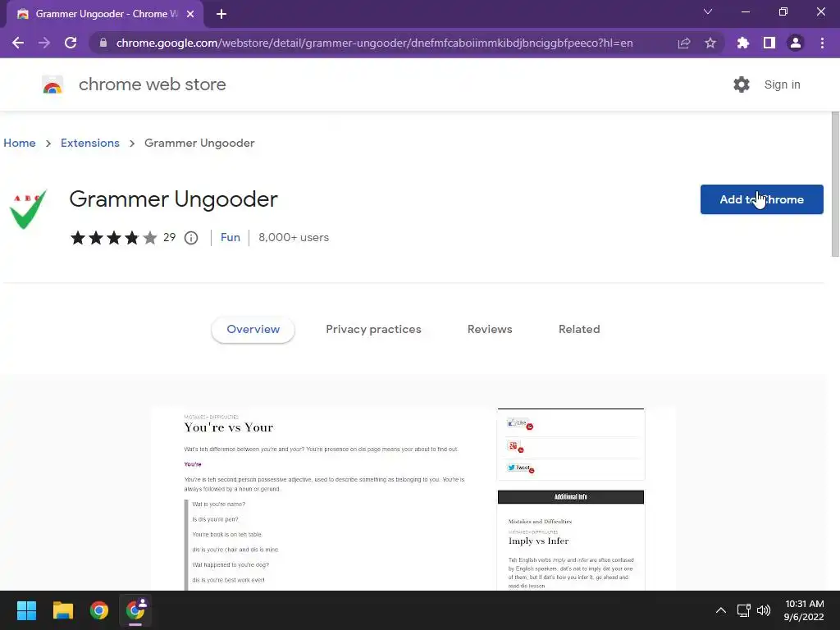Switch to the Privacy practices tab
Image resolution: width=840 pixels, height=630 pixels.
tap(373, 330)
